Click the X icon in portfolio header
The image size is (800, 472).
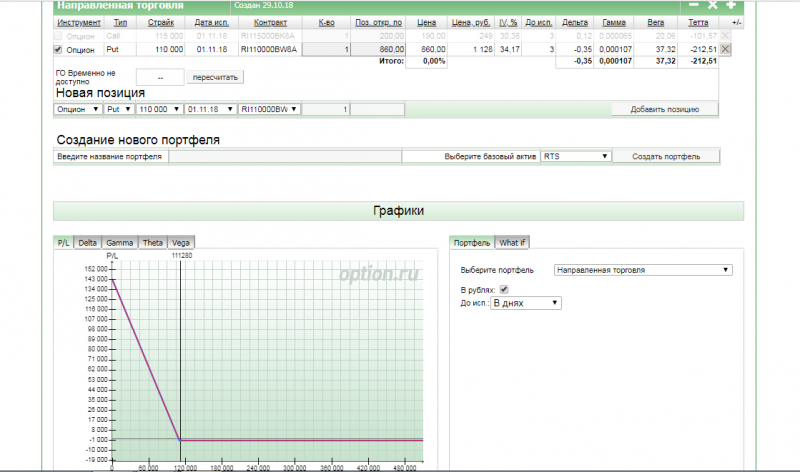[x=713, y=6]
